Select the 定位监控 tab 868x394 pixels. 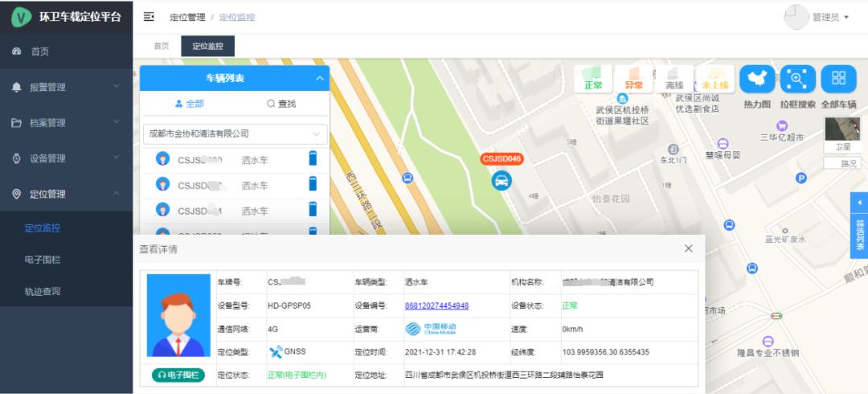click(207, 47)
